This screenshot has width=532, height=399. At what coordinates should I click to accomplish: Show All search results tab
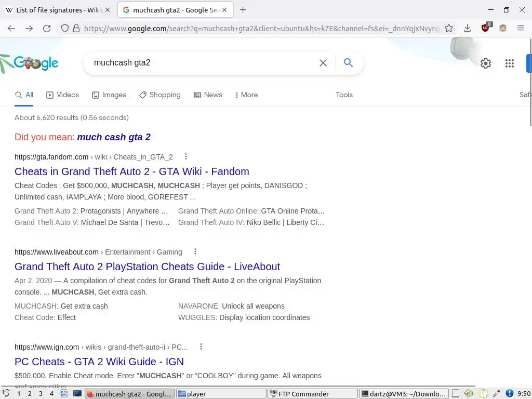[24, 95]
